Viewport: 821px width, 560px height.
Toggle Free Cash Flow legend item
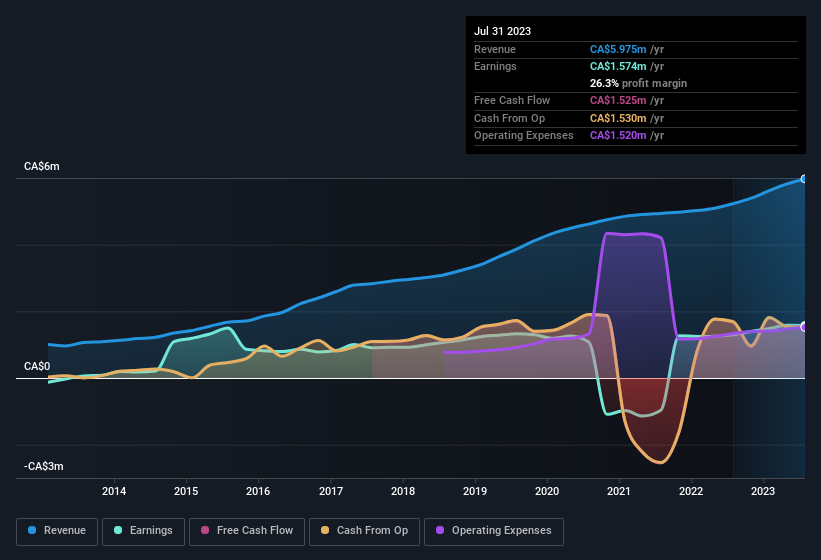coord(247,531)
